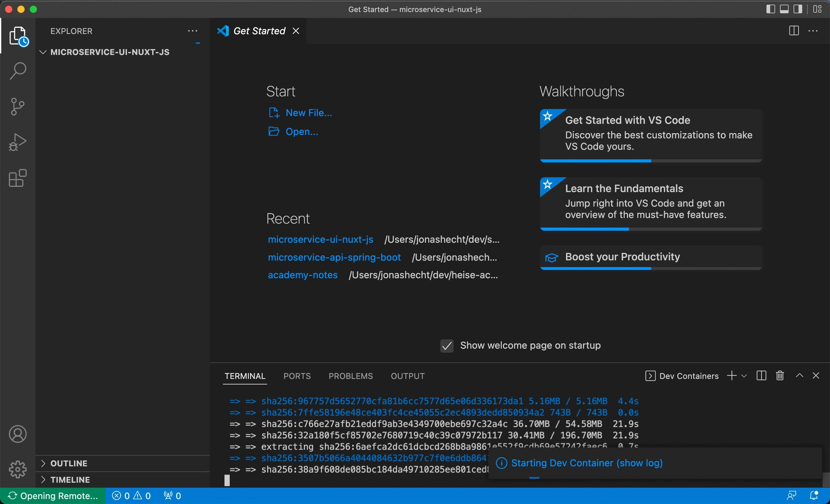Split the terminal pane

tap(761, 376)
